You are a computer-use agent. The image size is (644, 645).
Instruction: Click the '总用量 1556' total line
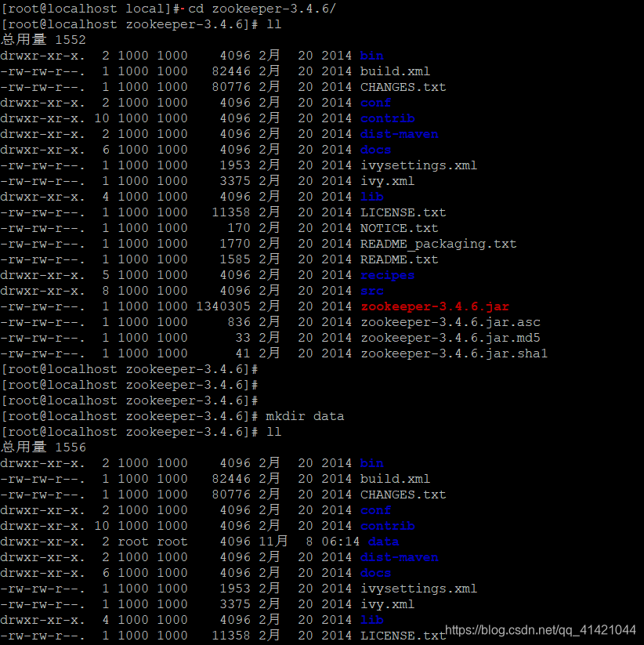click(43, 448)
